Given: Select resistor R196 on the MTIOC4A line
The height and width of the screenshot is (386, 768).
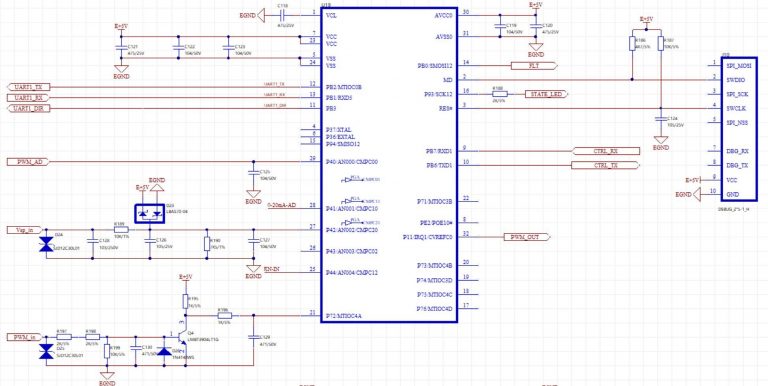Looking at the screenshot, I should tap(224, 316).
